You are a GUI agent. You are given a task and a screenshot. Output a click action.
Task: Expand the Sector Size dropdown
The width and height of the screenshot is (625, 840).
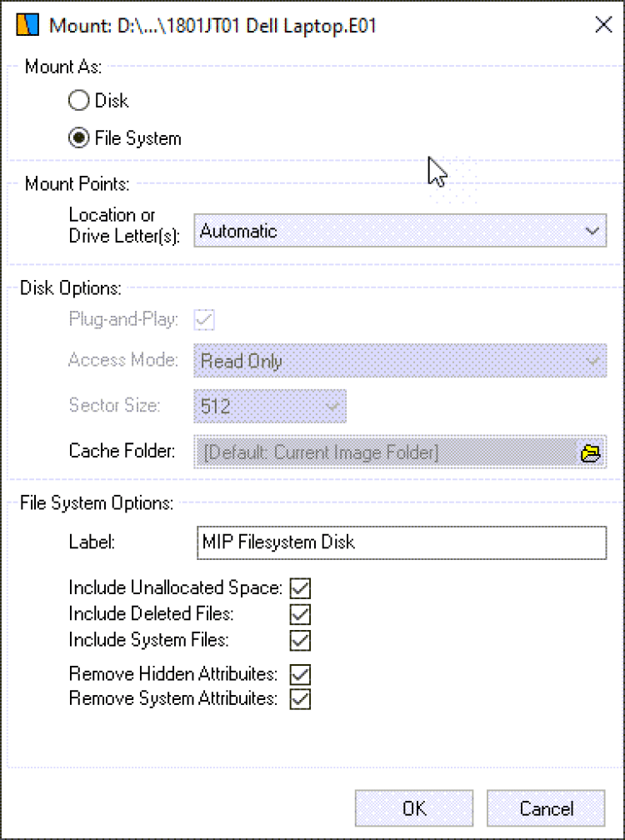(x=270, y=407)
